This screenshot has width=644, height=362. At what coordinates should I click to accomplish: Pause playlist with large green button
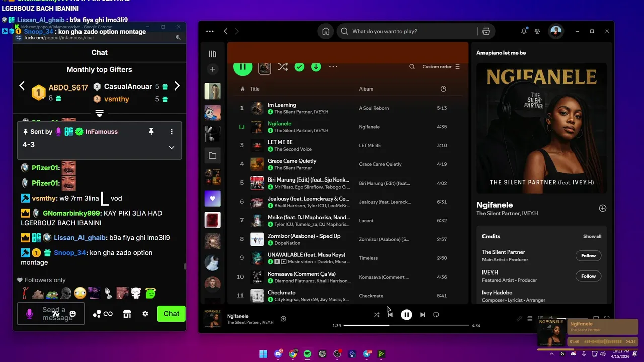243,67
